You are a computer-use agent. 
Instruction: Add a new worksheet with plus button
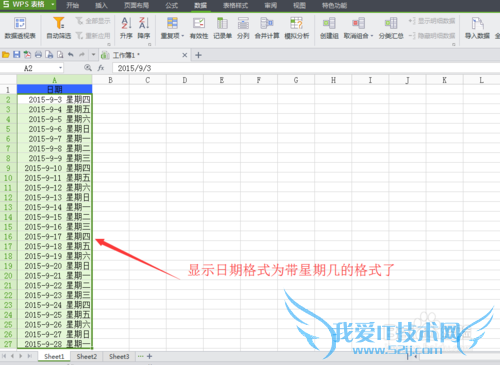pos(150,356)
